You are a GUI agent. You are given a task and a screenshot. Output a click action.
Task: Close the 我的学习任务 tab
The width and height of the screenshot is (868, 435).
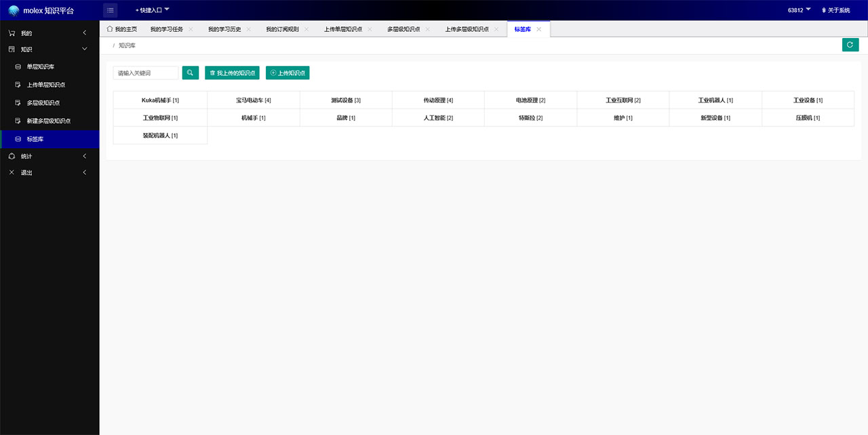(x=191, y=29)
